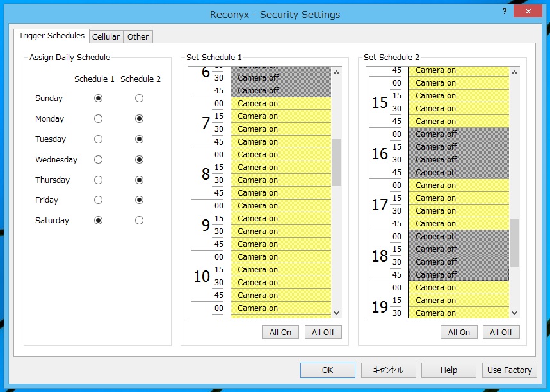Screen dimensions: 550x392
Task: Assign Wednesday to Schedule 2
Action: pos(139,160)
